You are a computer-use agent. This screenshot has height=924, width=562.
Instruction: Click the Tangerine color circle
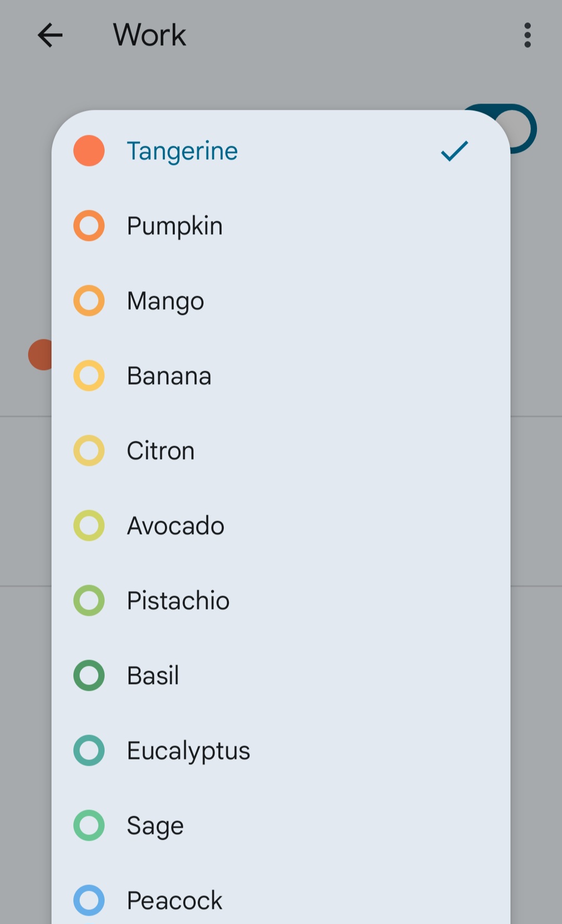(x=89, y=151)
